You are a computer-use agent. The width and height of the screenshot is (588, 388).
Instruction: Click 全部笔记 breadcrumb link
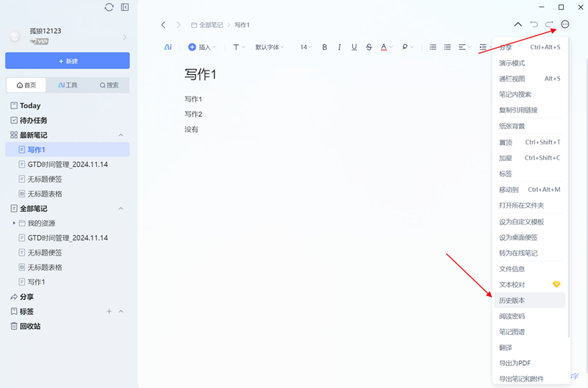(207, 25)
